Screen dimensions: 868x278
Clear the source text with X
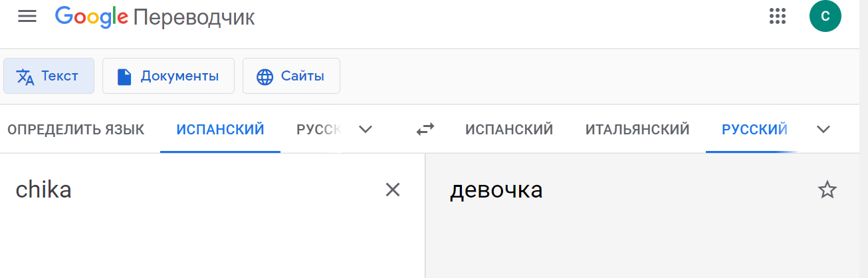(x=393, y=190)
